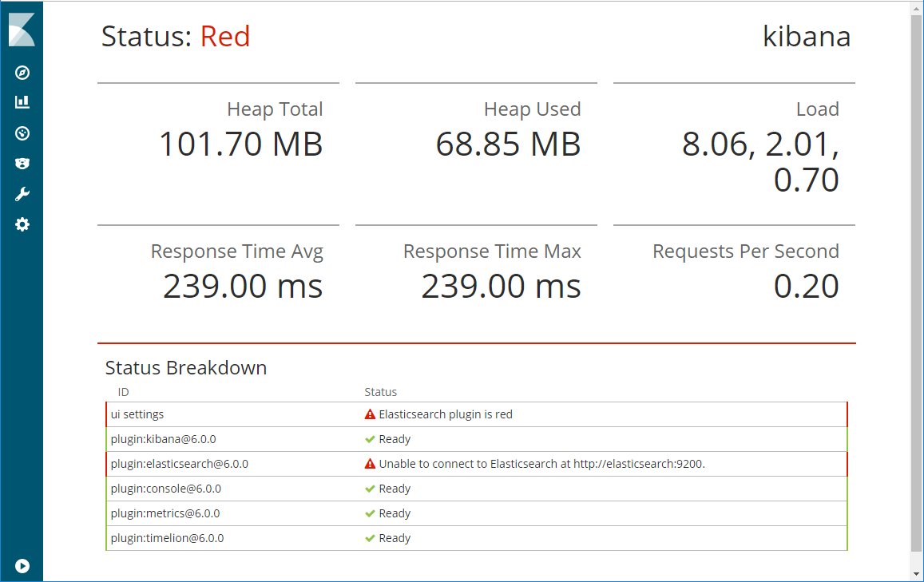This screenshot has height=582, width=924.
Task: Open the Visualize bar chart icon
Action: pyautogui.click(x=22, y=102)
